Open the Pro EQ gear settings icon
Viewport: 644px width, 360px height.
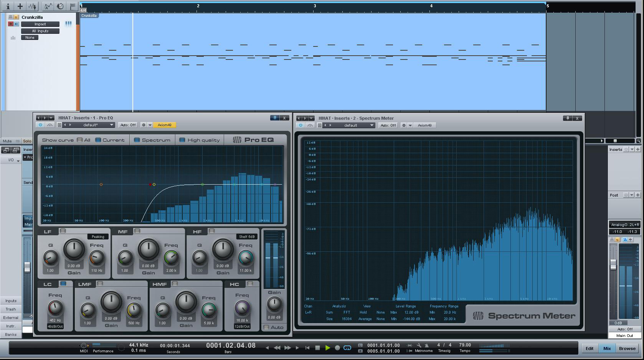pyautogui.click(x=144, y=125)
